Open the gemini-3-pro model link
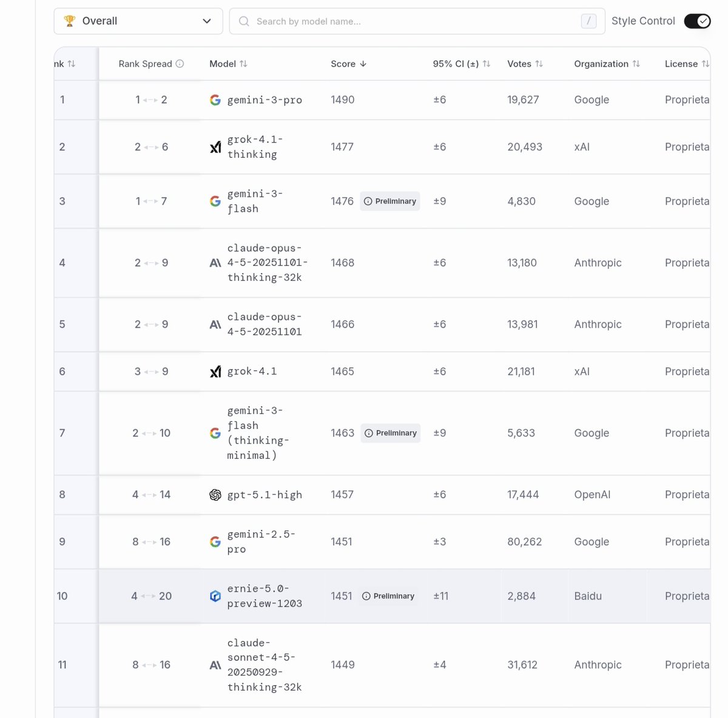Screen dimensions: 728x718 (x=265, y=100)
